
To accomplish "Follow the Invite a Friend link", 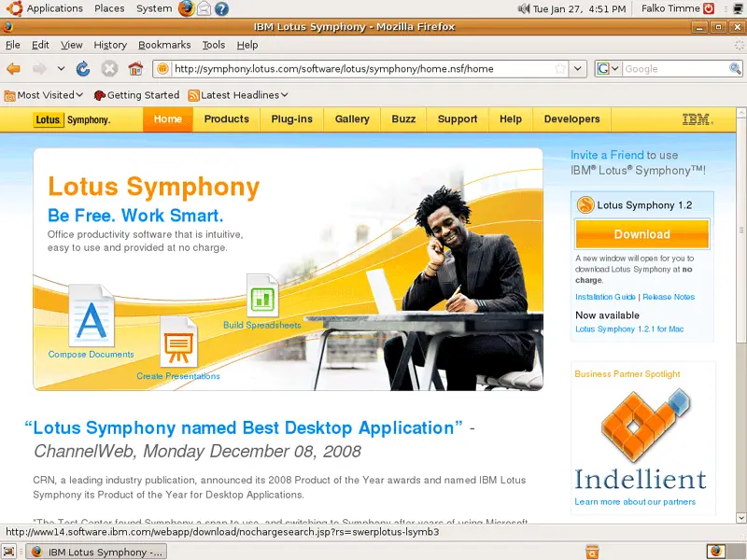I will [x=607, y=155].
